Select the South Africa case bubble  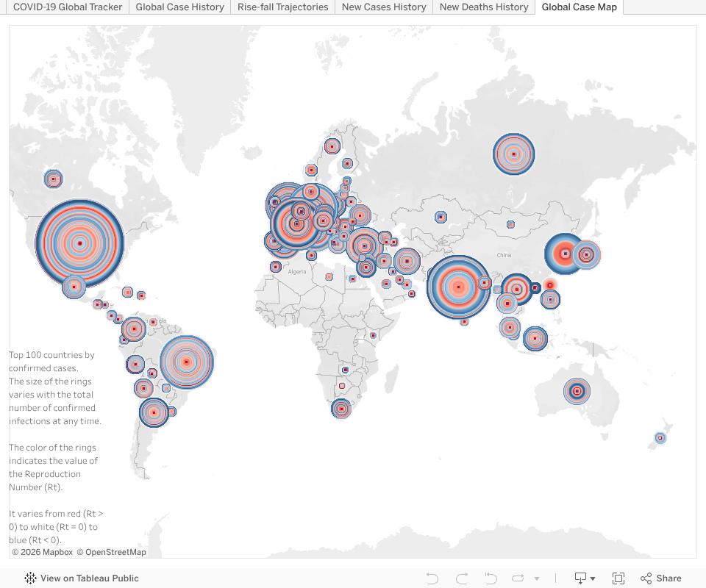(x=341, y=409)
